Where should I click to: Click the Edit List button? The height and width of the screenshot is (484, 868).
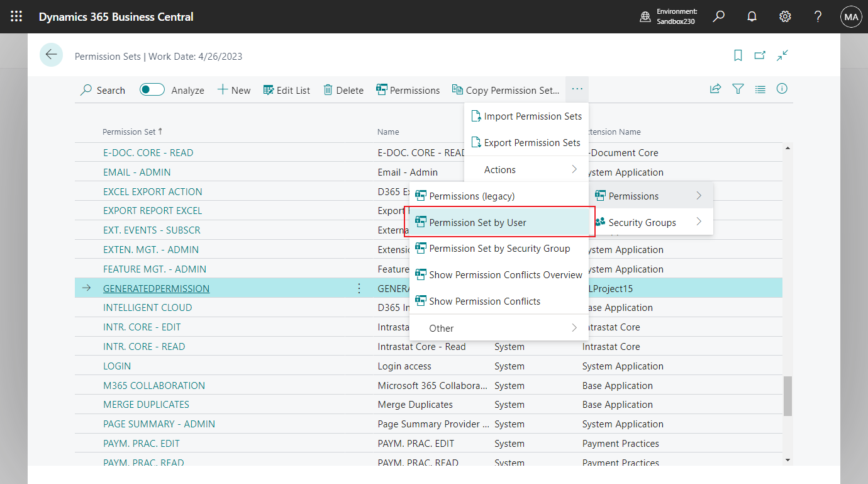click(x=286, y=89)
